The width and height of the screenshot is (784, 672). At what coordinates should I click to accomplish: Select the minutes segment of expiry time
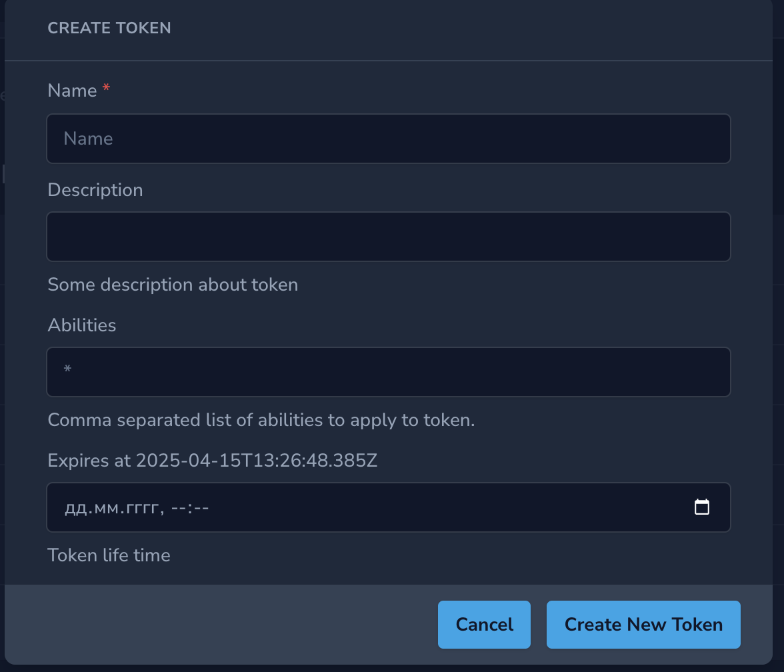pyautogui.click(x=202, y=508)
